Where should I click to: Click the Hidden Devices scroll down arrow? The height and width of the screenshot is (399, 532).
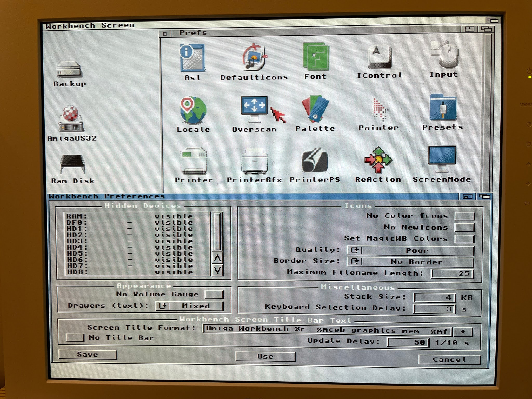coord(217,270)
